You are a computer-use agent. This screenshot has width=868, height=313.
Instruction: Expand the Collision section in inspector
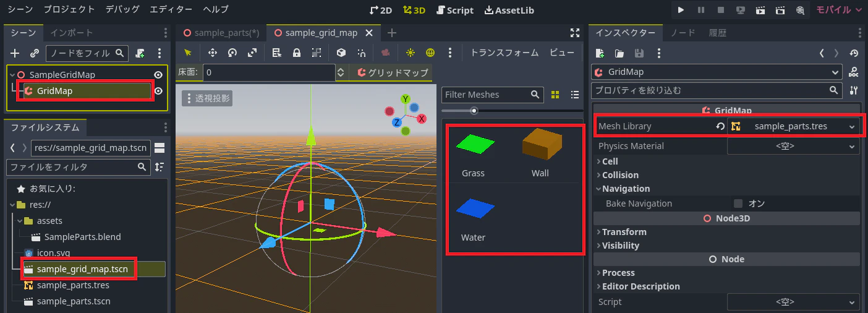620,175
